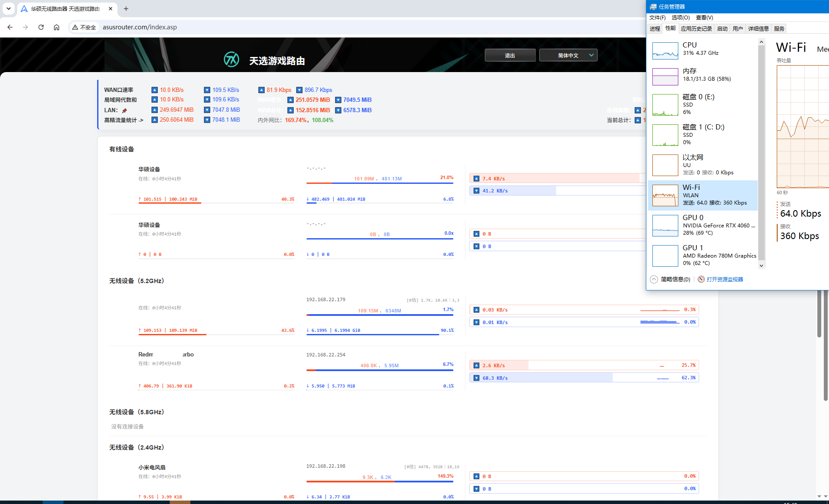Screen dimensions: 829x504
Task: Switch to the 进程 tab
Action: point(655,28)
